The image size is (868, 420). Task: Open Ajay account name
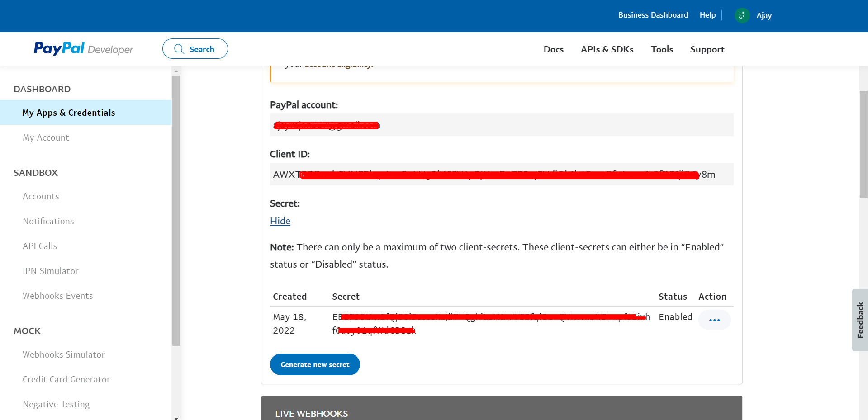click(764, 15)
